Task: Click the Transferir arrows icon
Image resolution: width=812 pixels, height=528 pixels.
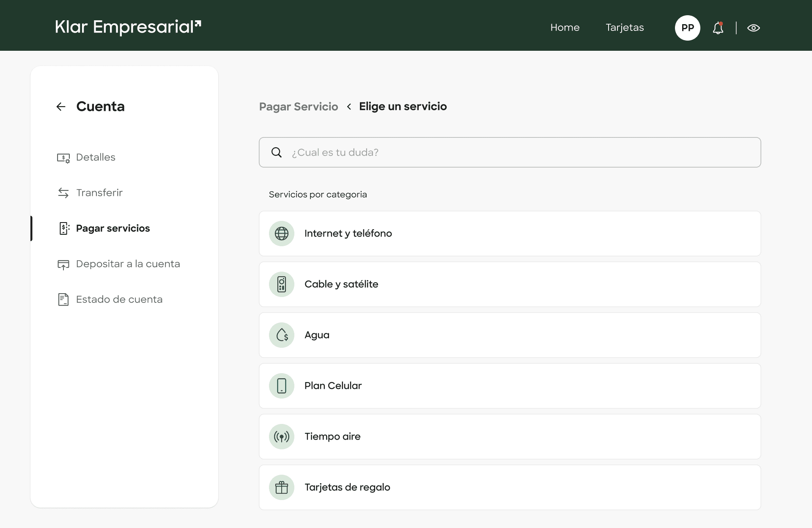Action: (63, 192)
